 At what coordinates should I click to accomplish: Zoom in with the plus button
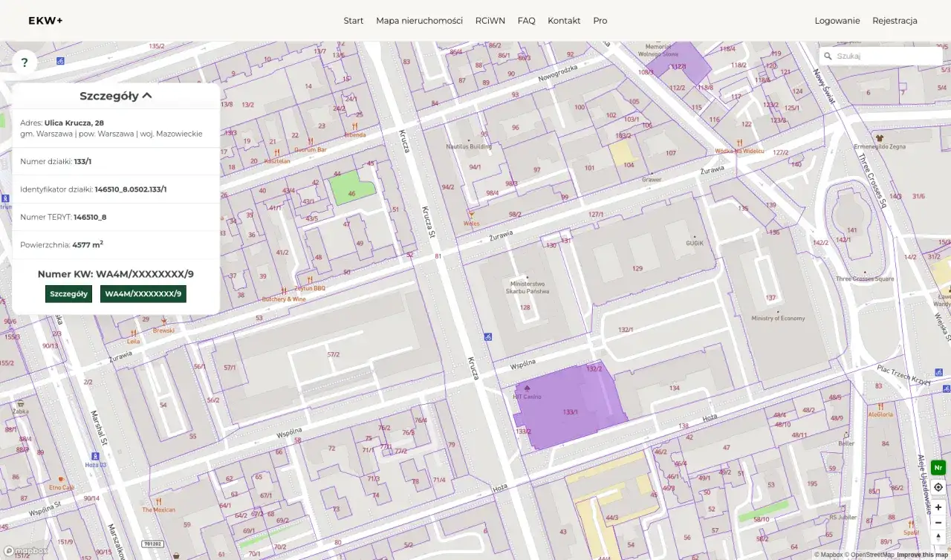click(x=938, y=507)
